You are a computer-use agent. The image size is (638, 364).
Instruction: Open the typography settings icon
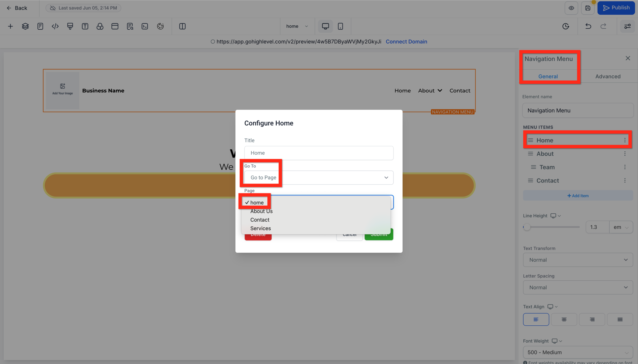point(85,26)
